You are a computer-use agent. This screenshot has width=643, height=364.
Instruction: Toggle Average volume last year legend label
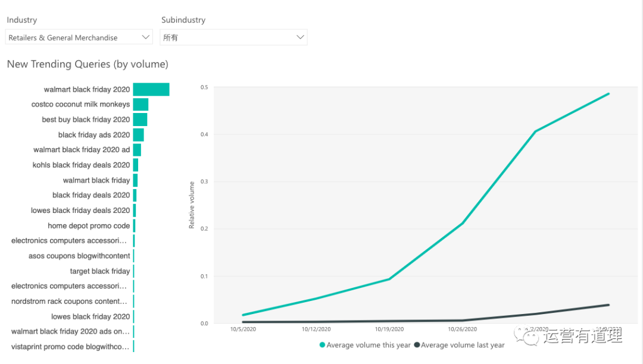[463, 345]
